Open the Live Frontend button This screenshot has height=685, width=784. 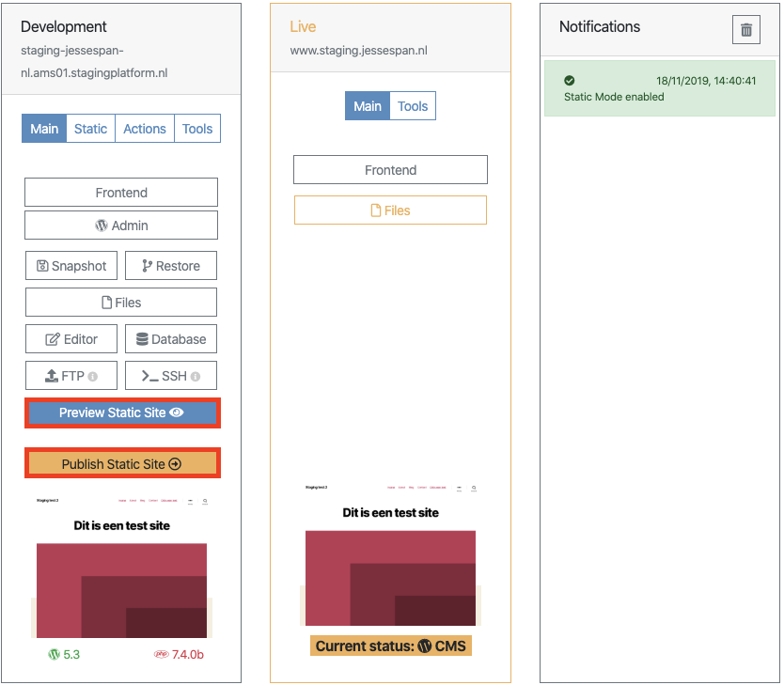pos(390,170)
